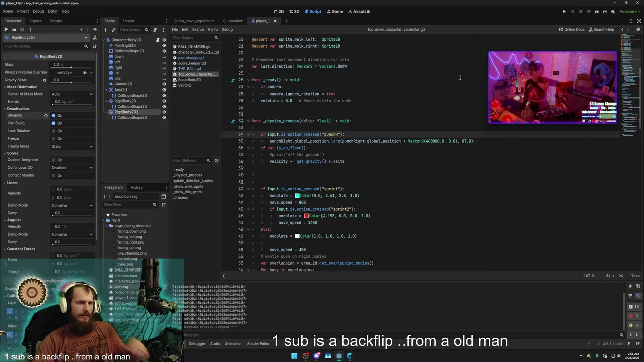Open the Import tab
Screen dimensions: 644x362
[x=129, y=21]
